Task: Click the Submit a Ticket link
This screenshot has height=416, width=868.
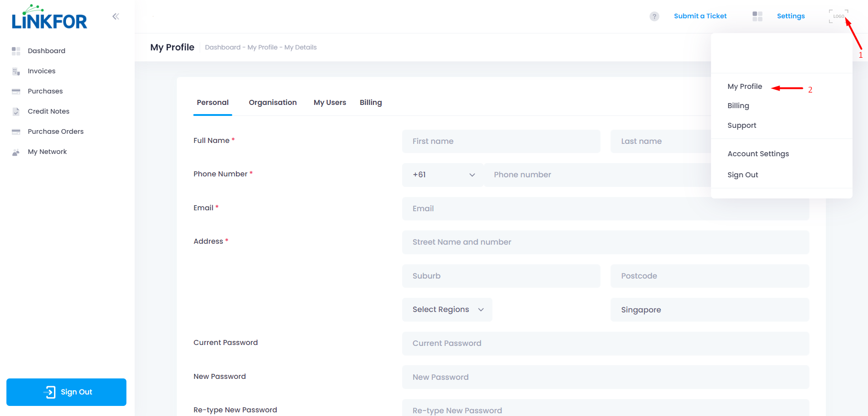Action: click(x=700, y=16)
